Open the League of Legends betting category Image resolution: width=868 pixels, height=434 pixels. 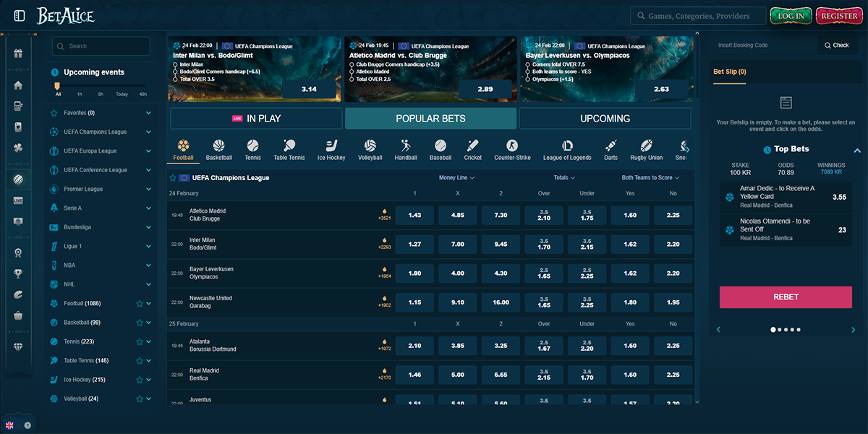[569, 147]
